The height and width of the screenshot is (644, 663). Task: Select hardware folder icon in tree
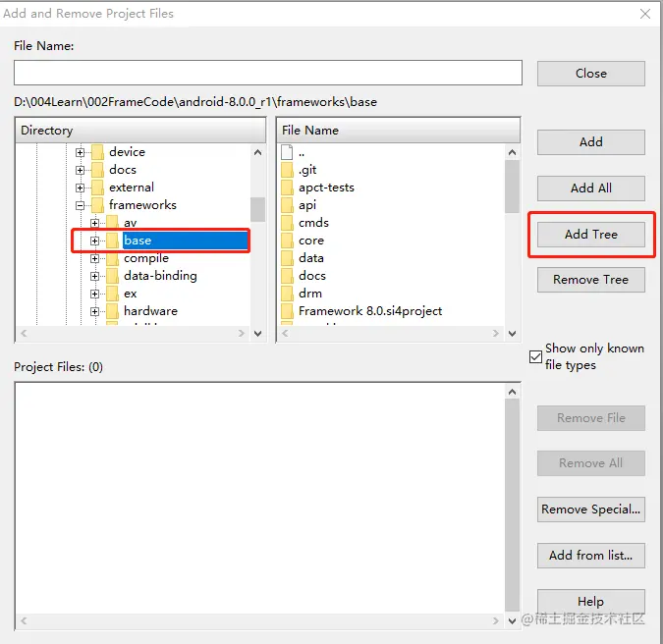112,311
